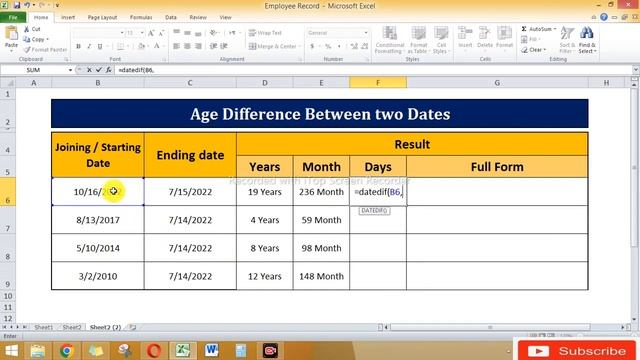Open the File tab
Image resolution: width=640 pixels, height=360 pixels.
click(x=13, y=17)
